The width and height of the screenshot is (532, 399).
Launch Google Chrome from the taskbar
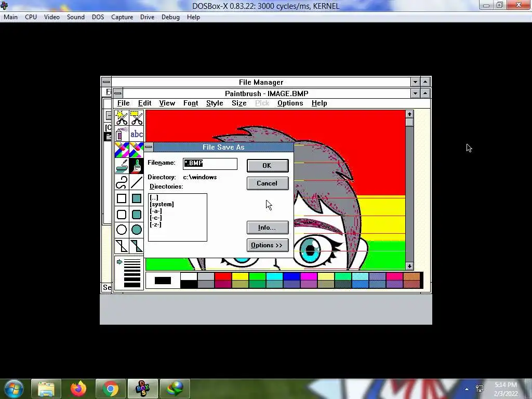point(111,389)
